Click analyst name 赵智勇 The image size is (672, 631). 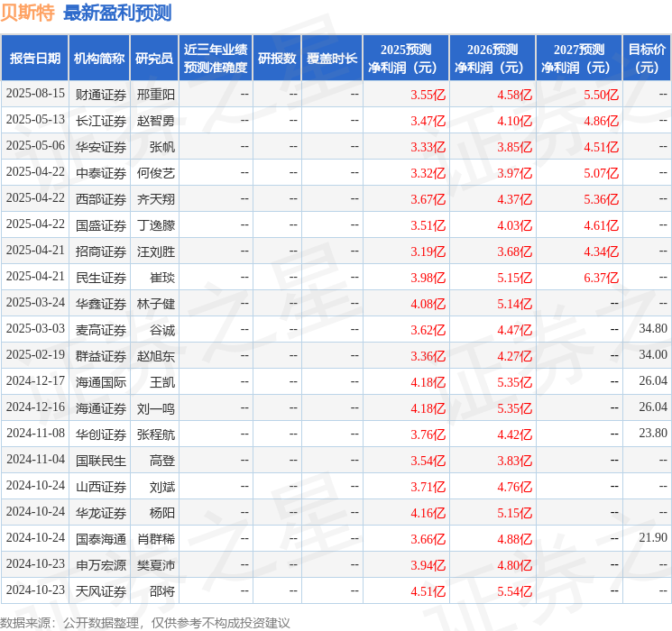point(155,120)
